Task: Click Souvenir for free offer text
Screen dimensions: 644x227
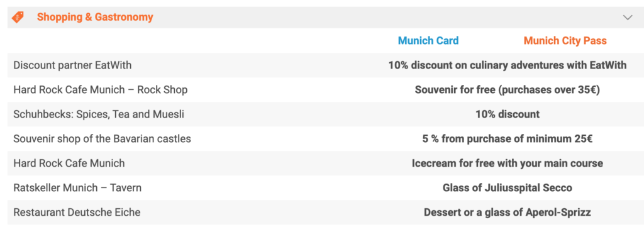Action: [x=508, y=89]
